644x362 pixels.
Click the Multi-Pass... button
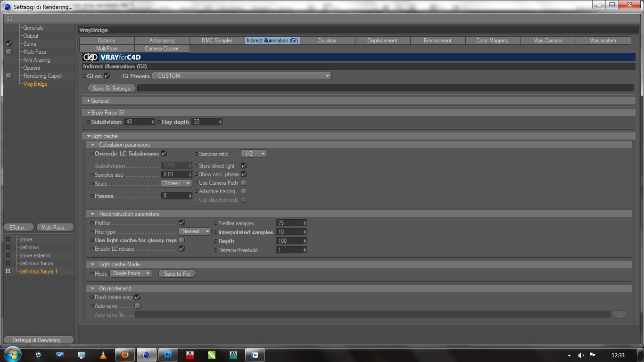pyautogui.click(x=55, y=228)
